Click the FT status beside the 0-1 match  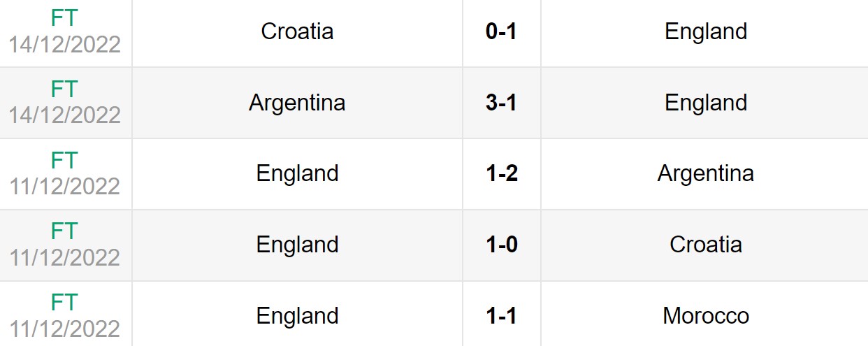click(64, 18)
